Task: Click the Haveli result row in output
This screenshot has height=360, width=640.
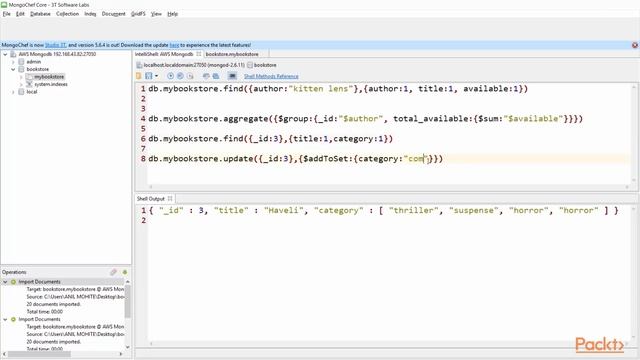Action: tap(384, 211)
